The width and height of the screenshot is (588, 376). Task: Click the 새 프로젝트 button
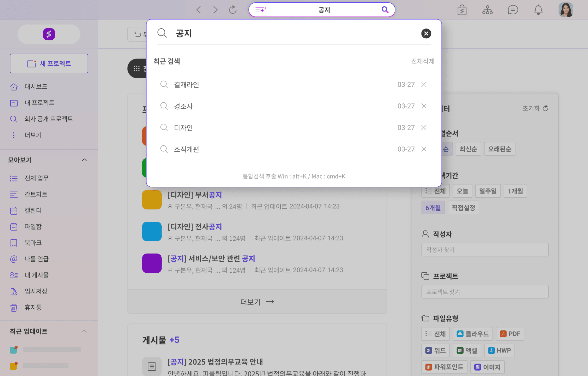coord(49,63)
